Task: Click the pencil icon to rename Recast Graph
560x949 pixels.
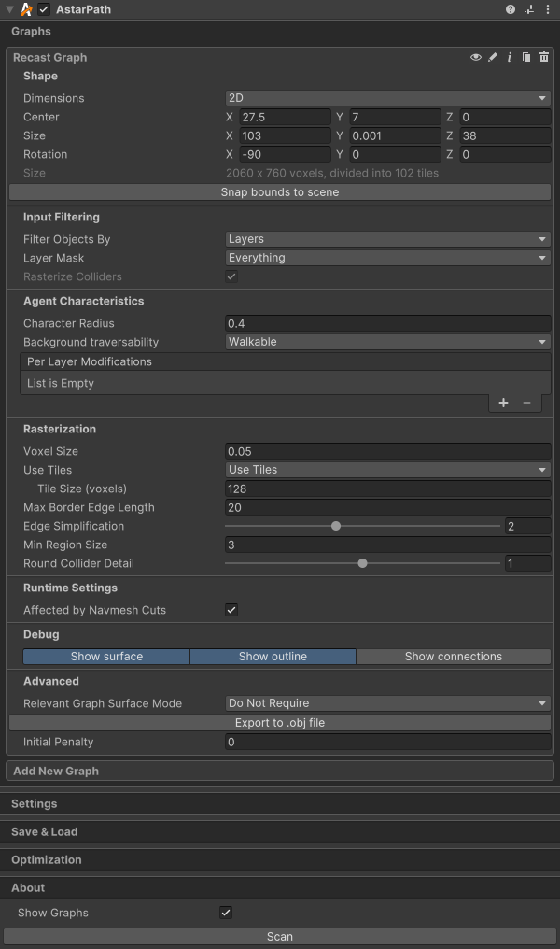Action: pos(493,57)
